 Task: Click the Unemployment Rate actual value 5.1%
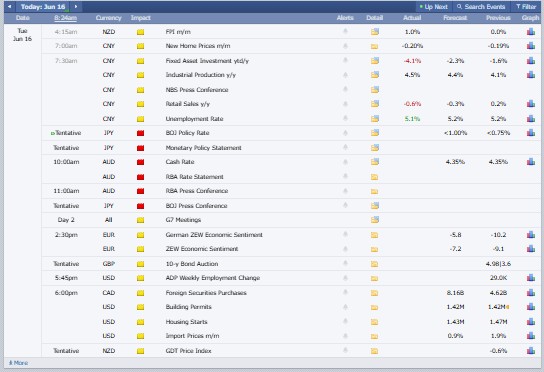click(412, 119)
